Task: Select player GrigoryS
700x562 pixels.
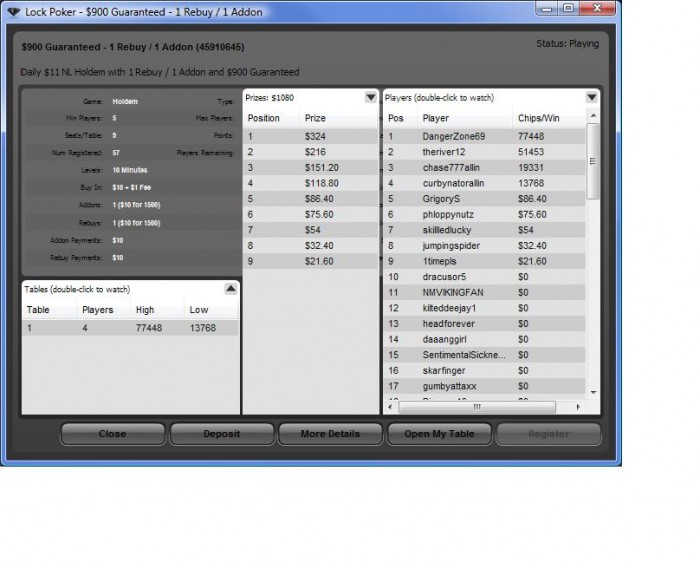Action: [484, 199]
